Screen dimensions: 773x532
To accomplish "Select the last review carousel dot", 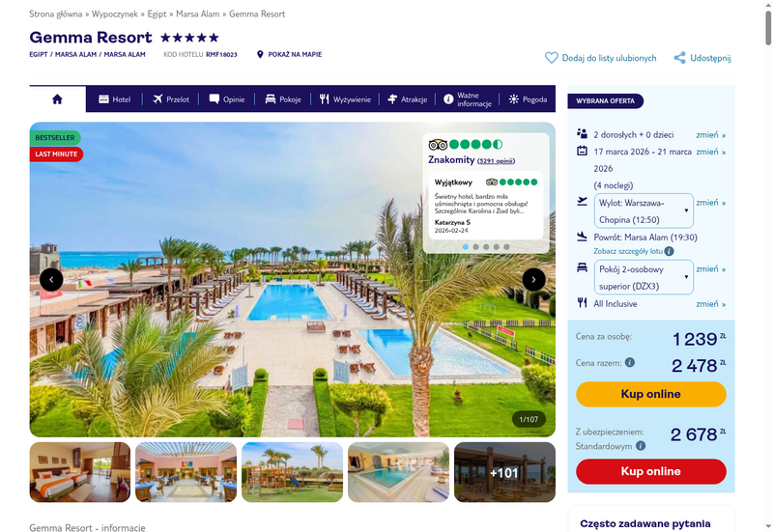I will [506, 247].
